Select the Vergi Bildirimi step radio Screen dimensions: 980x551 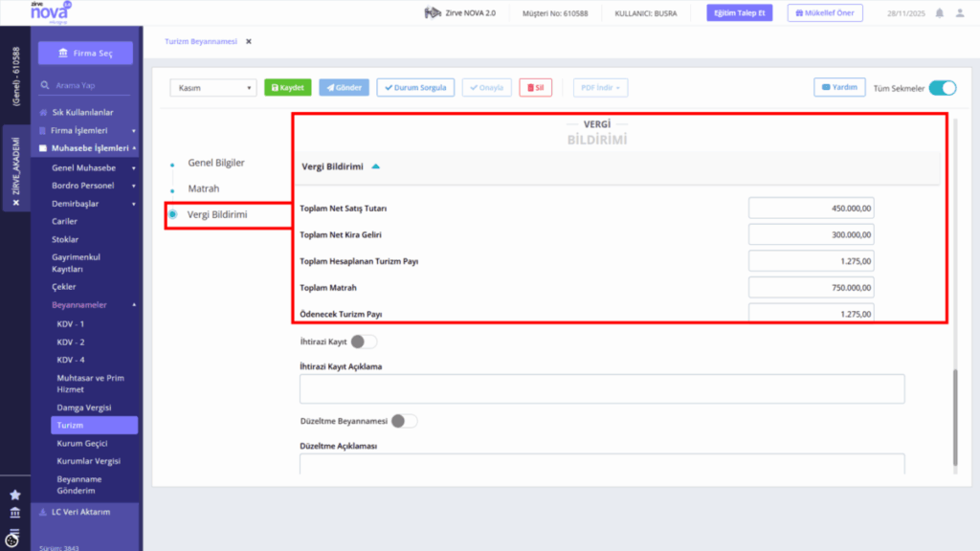coord(173,214)
